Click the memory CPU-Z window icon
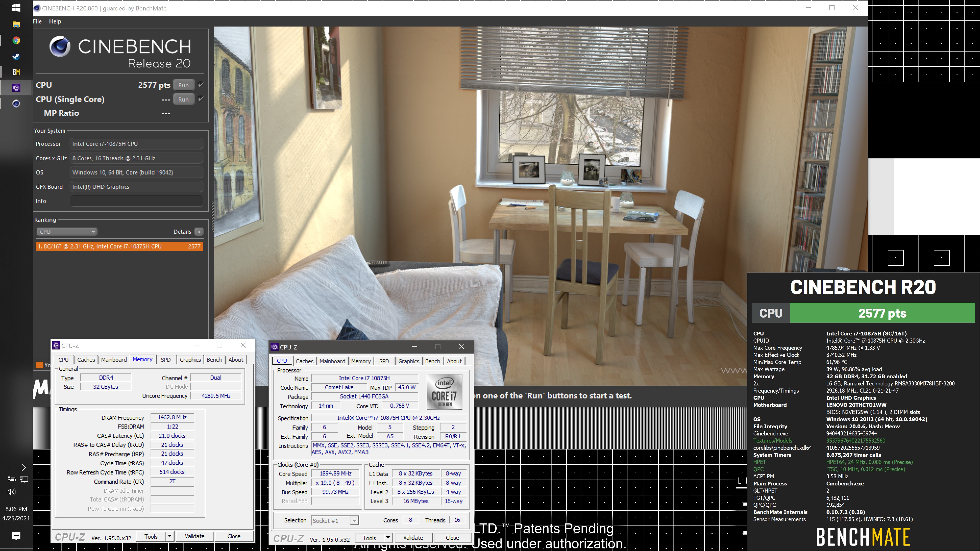Image resolution: width=980 pixels, height=551 pixels. pyautogui.click(x=56, y=345)
